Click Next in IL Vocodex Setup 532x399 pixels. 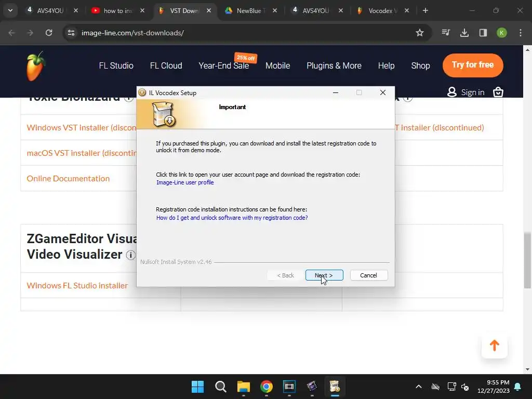[324, 275]
